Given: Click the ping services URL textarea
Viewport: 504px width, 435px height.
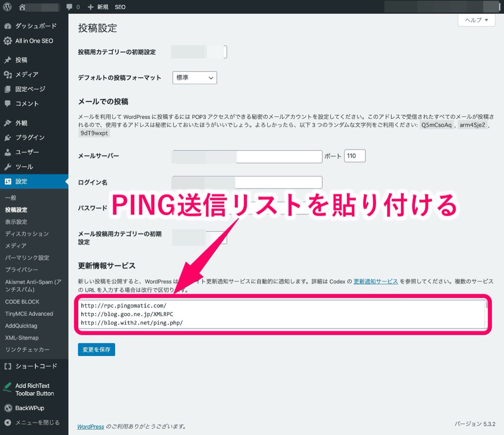Looking at the screenshot, I should point(283,314).
